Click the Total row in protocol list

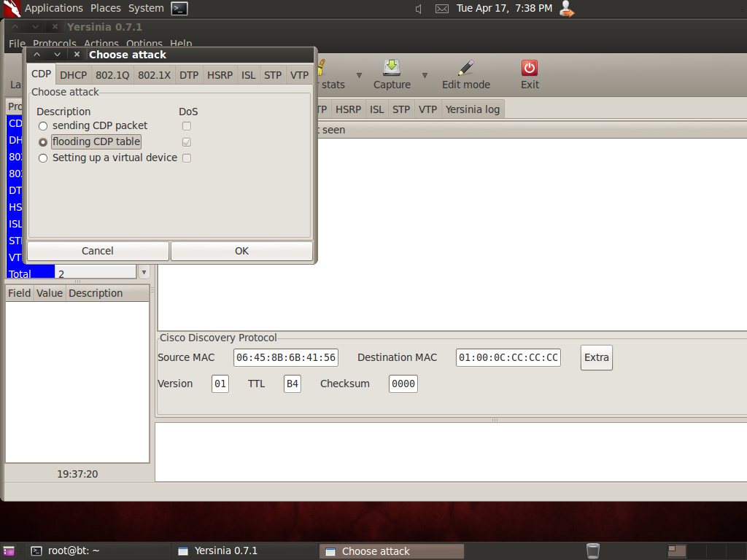click(x=71, y=273)
